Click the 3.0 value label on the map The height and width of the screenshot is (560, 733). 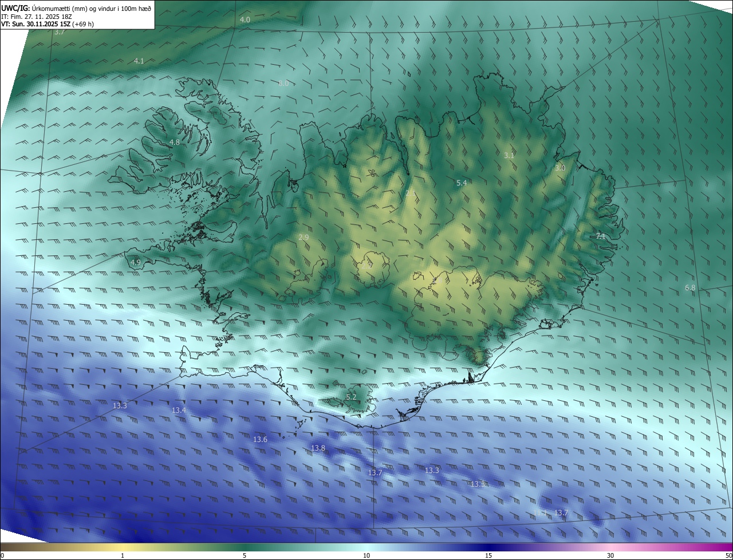point(560,168)
